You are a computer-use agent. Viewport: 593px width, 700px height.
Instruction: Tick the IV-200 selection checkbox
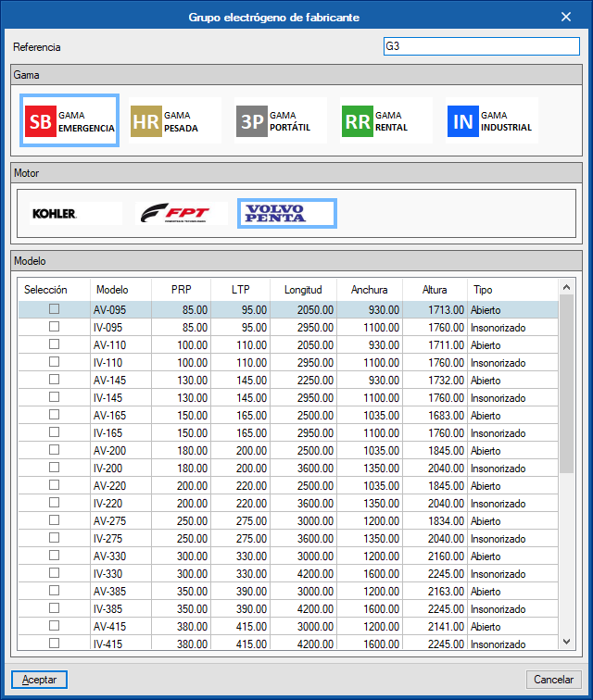pos(54,468)
